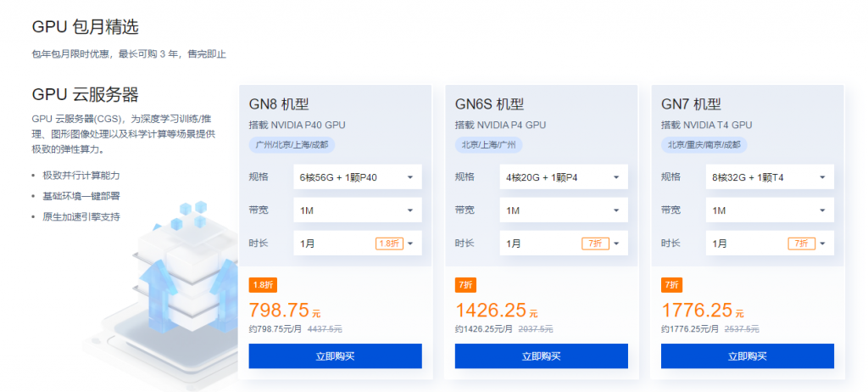
Task: Click the orange 7折 badge above the GN6S price
Action: click(465, 284)
